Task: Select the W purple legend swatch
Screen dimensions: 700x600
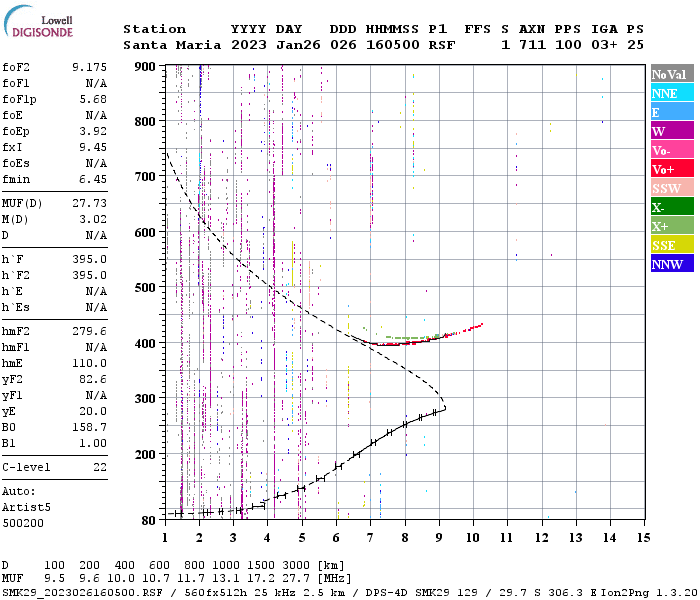Action: pyautogui.click(x=672, y=131)
